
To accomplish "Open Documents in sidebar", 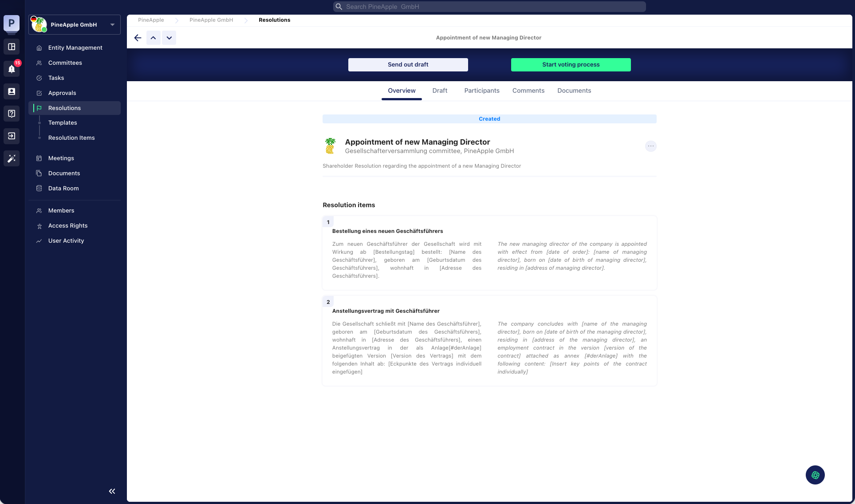I will pos(75,173).
